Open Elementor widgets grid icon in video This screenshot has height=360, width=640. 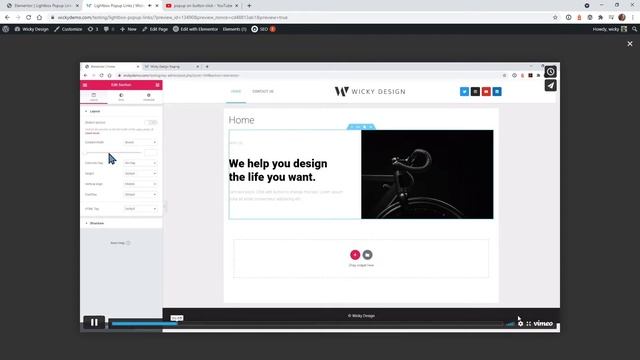[x=158, y=85]
